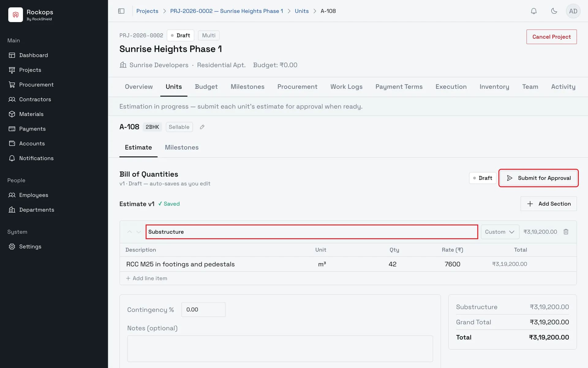Viewport: 588px width, 368px height.
Task: Click the Draft status badge near Submit
Action: [x=483, y=178]
